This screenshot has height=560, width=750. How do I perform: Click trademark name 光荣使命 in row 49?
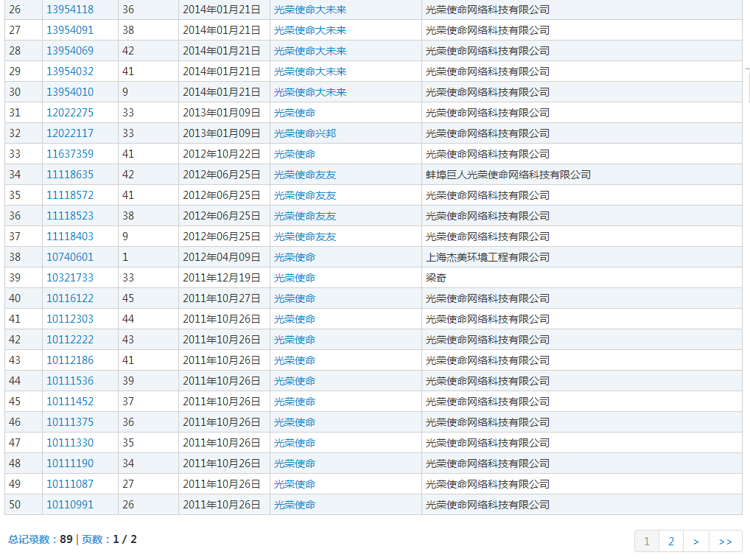295,484
